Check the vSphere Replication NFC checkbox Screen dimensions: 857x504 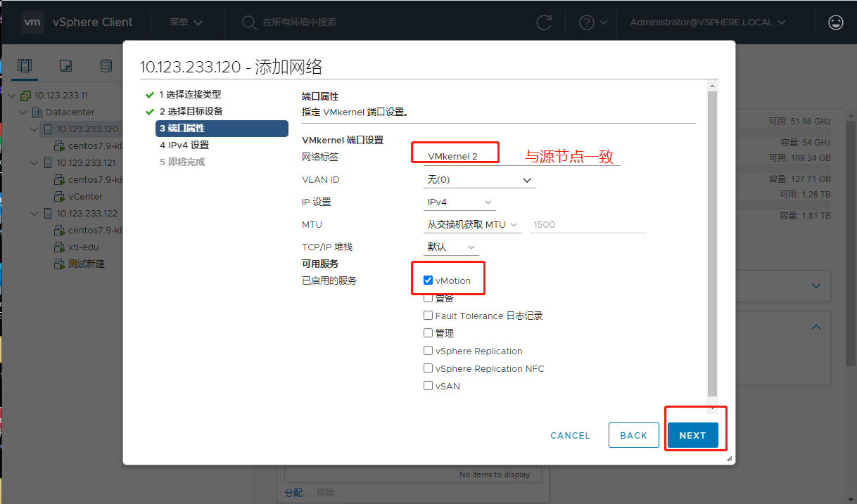click(428, 368)
